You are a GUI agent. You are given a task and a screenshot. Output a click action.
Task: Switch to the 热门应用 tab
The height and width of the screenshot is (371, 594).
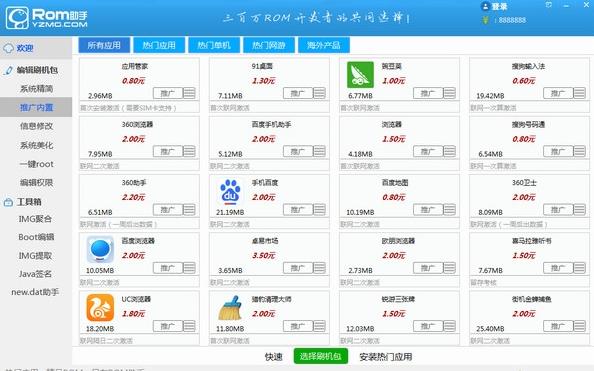point(159,45)
